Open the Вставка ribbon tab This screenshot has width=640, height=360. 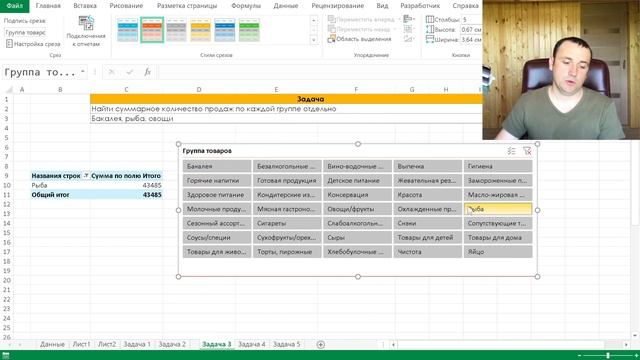tap(85, 6)
